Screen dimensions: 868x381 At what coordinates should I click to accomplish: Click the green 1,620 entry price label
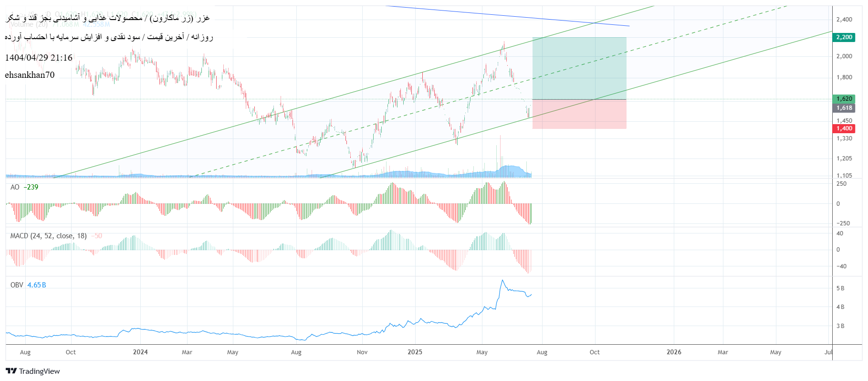click(x=844, y=99)
